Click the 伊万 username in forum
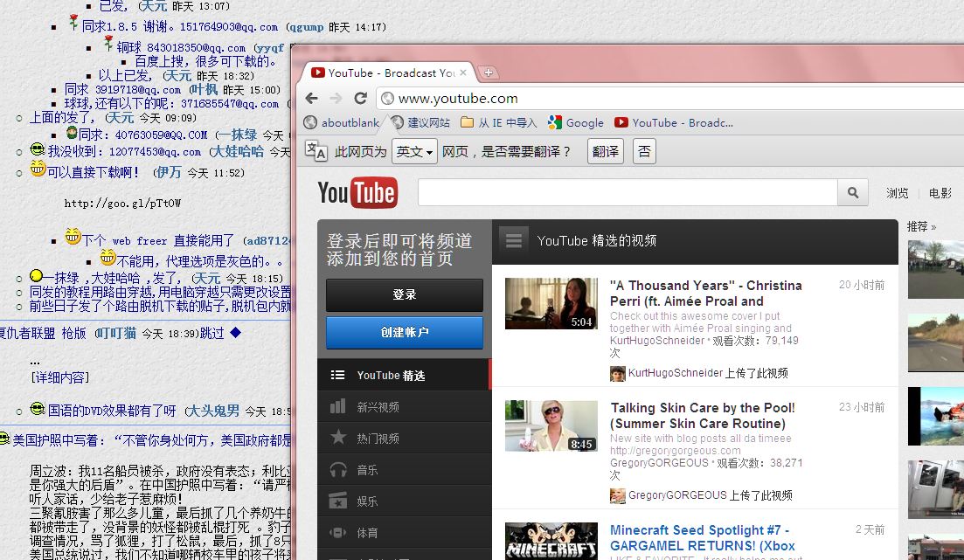 (x=169, y=172)
